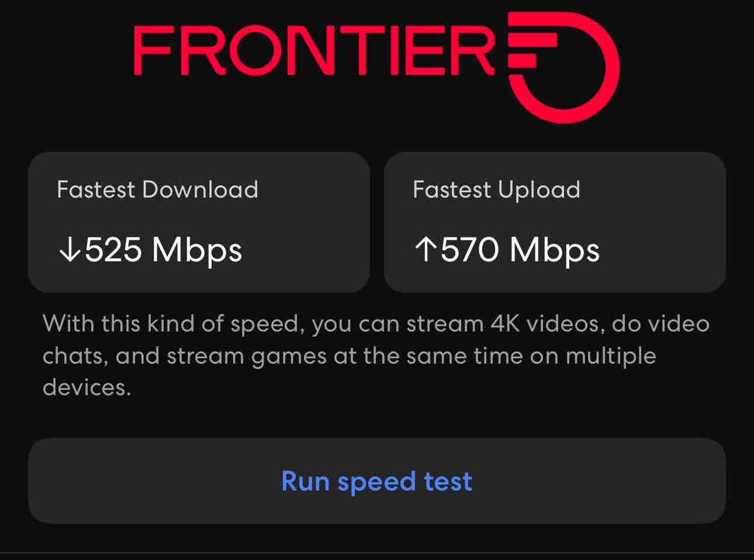Open the Fastest Download card
754x560 pixels.
tap(199, 222)
